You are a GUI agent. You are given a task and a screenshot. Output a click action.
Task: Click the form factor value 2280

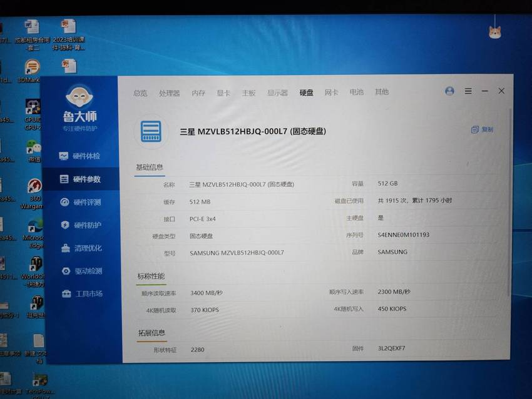(x=197, y=350)
